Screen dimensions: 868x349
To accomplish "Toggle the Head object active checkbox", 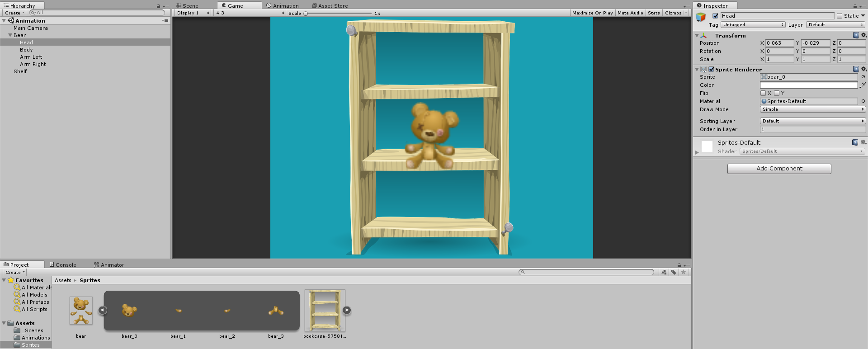I will [715, 16].
